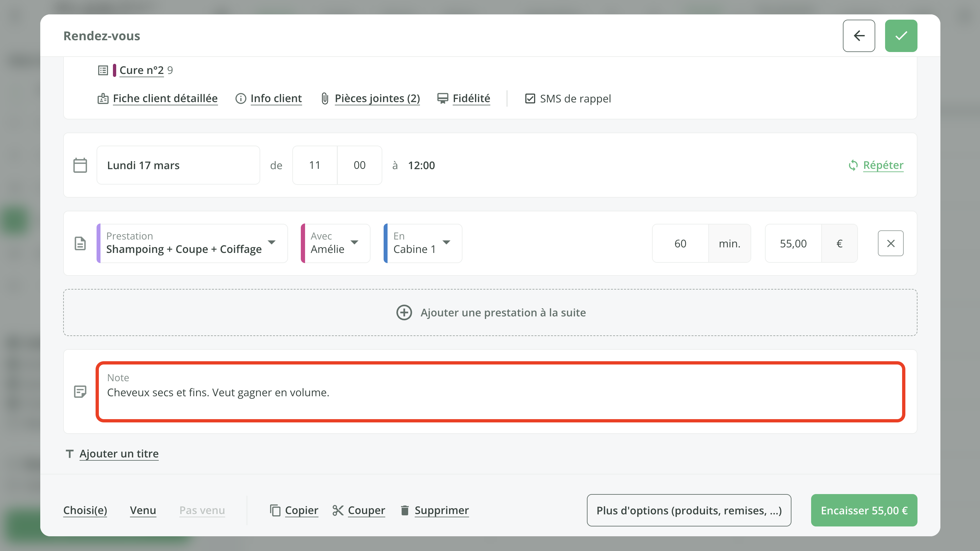This screenshot has height=551, width=980.
Task: Open Plus d'options for produits and remises
Action: (689, 510)
